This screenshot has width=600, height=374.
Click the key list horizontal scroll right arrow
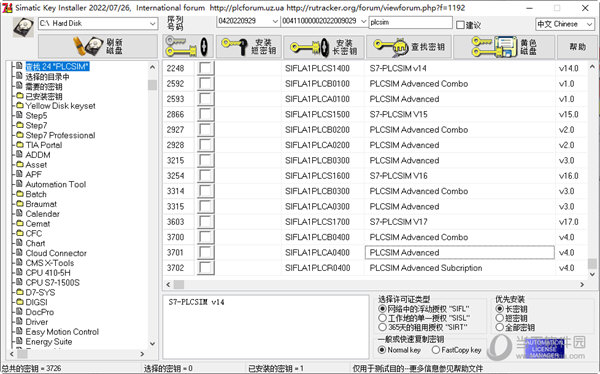[582, 284]
